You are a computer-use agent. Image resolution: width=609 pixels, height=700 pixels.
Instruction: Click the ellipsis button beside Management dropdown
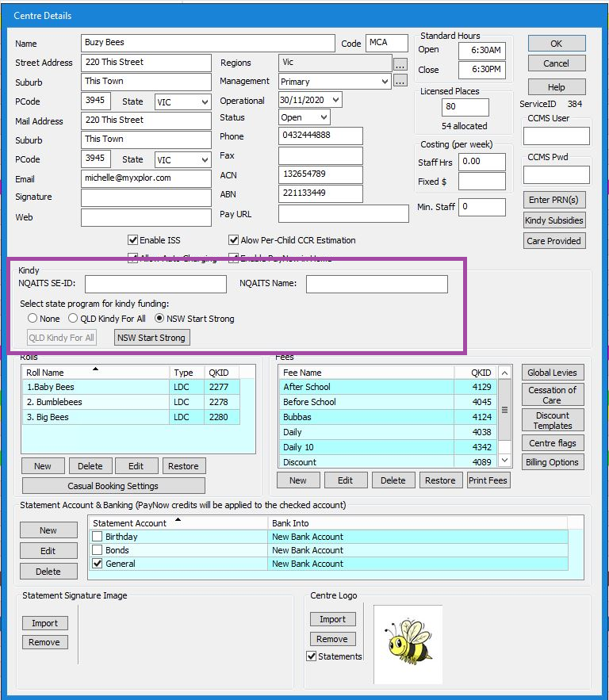(x=400, y=81)
